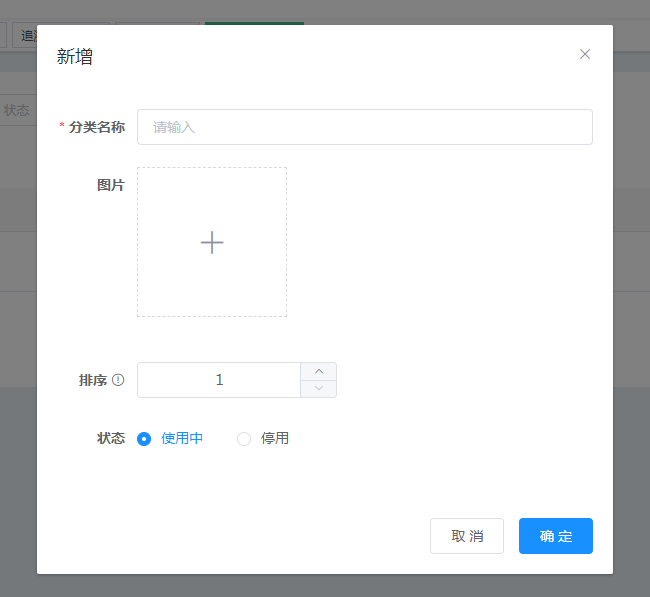Focus the 排序 number input showing 1
The height and width of the screenshot is (597, 650).
[219, 380]
